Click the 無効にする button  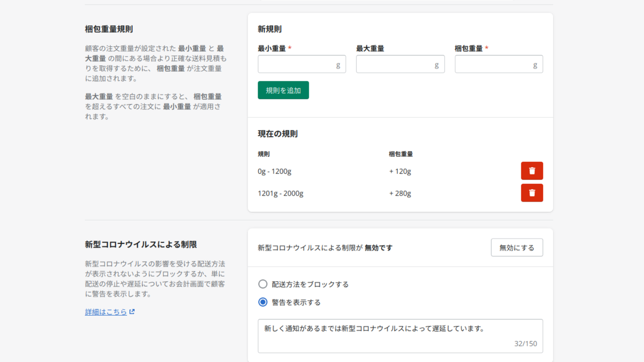517,248
